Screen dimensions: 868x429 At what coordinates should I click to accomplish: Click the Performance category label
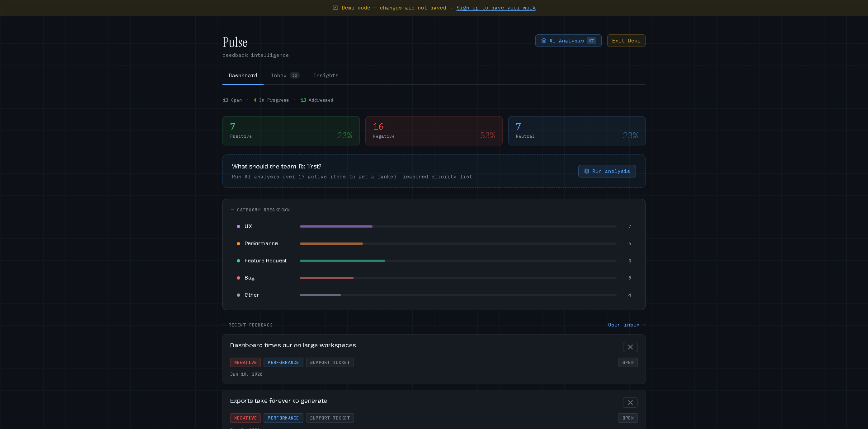point(261,243)
